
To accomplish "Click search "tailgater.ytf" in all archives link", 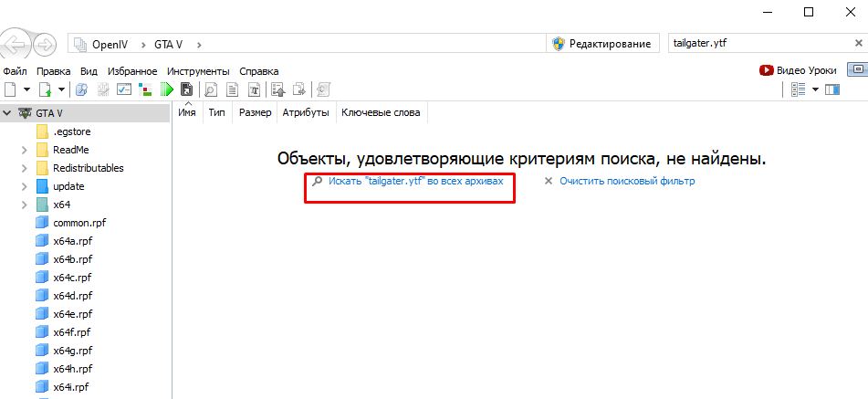I will click(415, 181).
